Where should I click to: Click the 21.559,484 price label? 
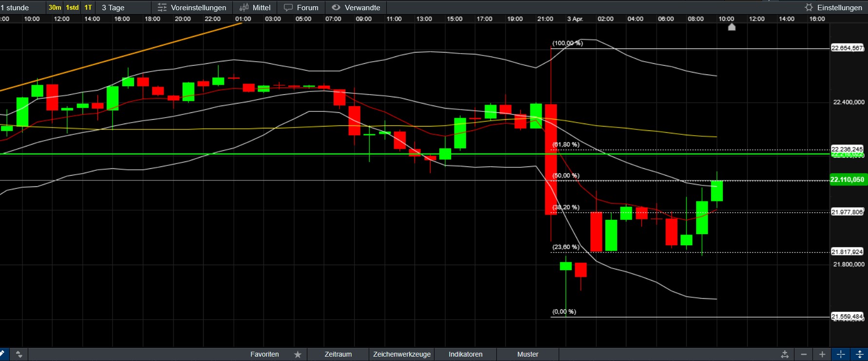click(847, 317)
